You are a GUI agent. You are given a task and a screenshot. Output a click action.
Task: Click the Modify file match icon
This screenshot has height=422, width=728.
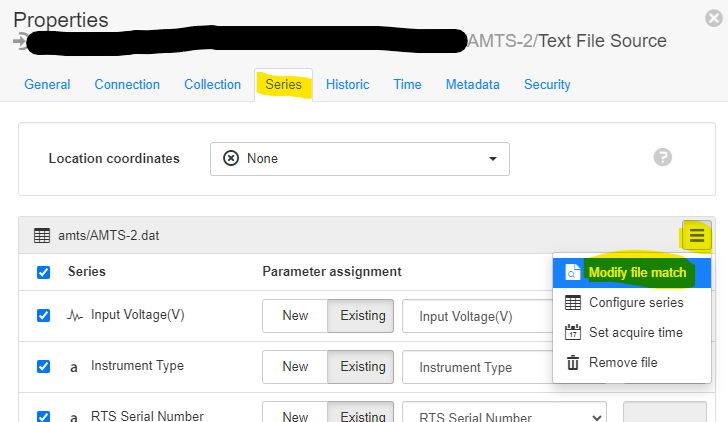coord(573,272)
